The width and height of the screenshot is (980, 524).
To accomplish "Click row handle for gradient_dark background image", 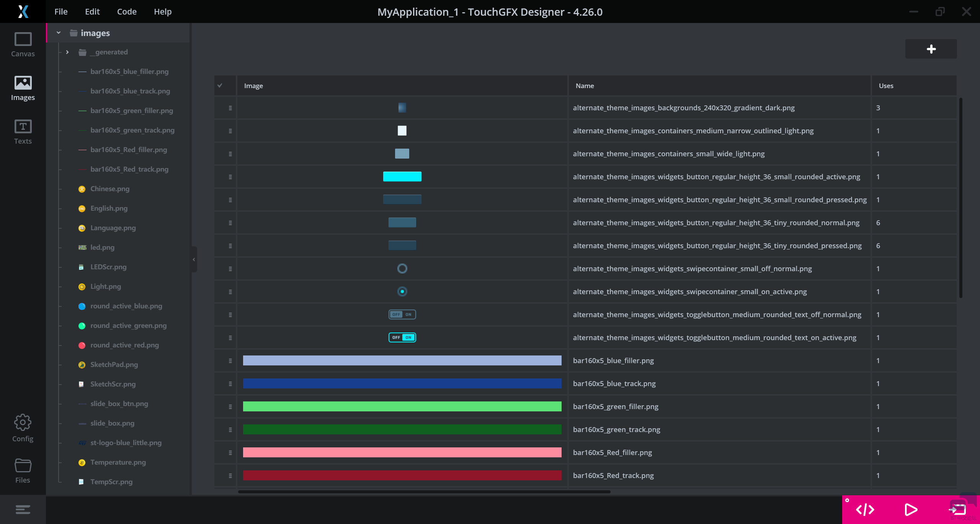I will click(230, 108).
